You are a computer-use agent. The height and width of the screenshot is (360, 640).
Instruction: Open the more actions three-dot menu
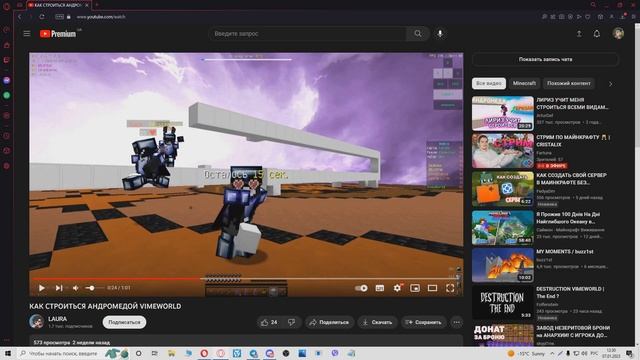(x=457, y=322)
